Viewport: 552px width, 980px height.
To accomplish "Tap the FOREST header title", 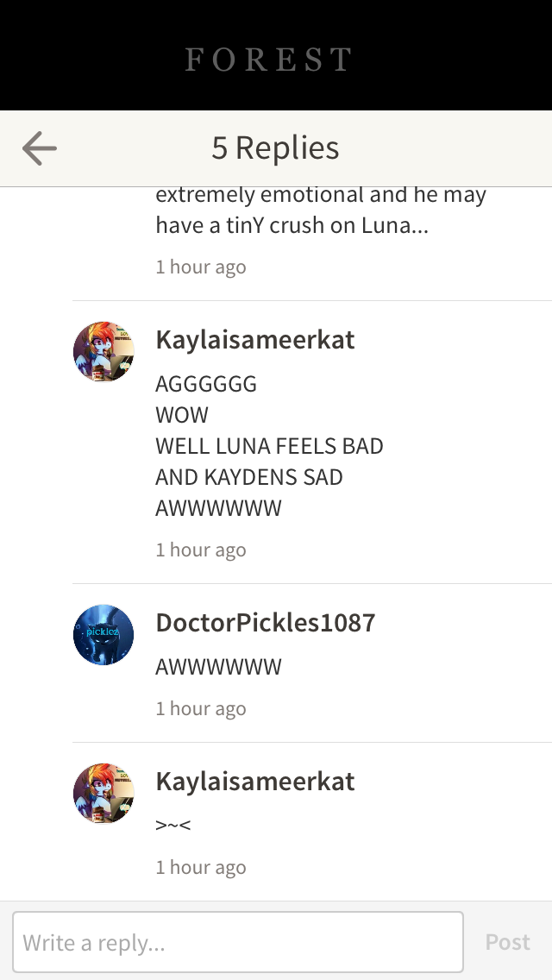I will (269, 60).
